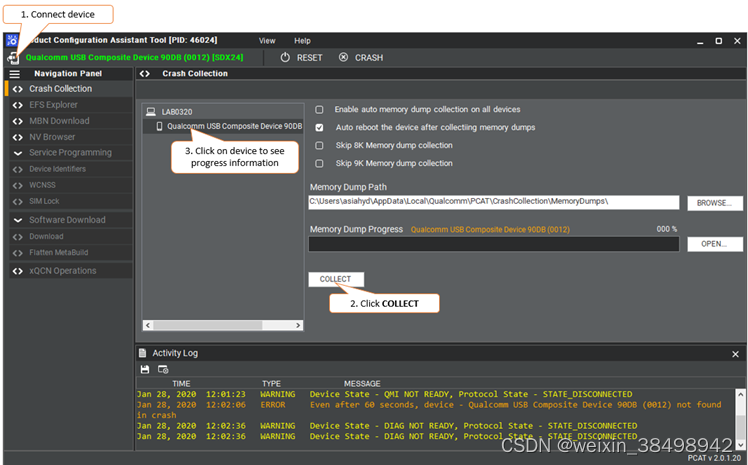The height and width of the screenshot is (465, 748).
Task: Click the CRASH circle-x icon
Action: click(x=343, y=58)
